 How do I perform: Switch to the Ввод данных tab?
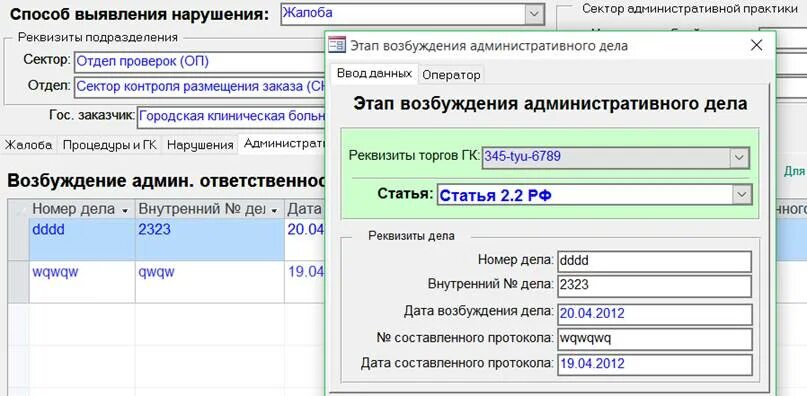pyautogui.click(x=375, y=74)
